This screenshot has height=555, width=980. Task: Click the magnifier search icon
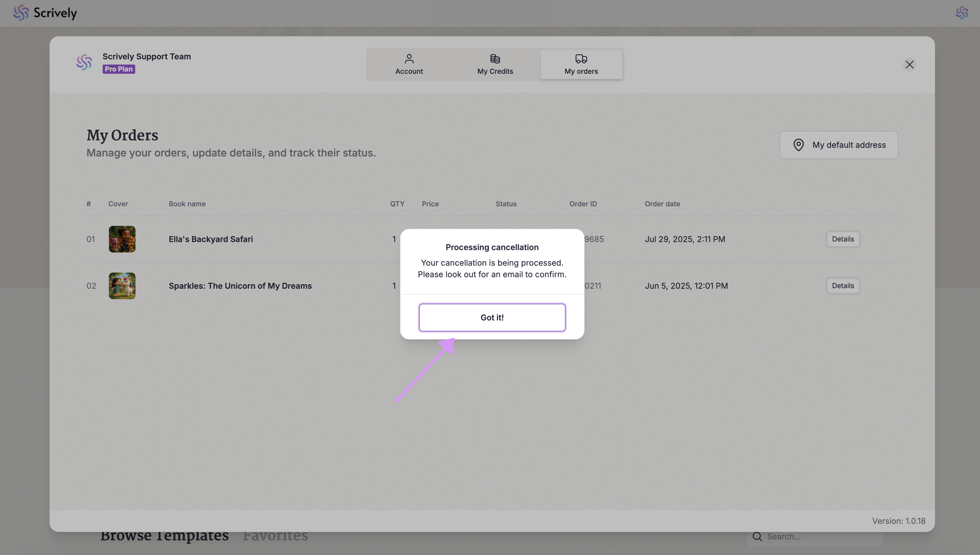(757, 536)
